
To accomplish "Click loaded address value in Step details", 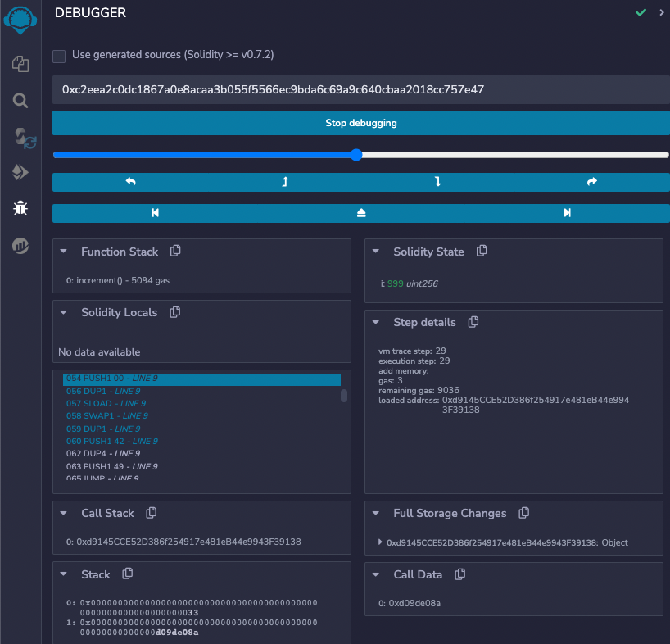I will tap(536, 405).
